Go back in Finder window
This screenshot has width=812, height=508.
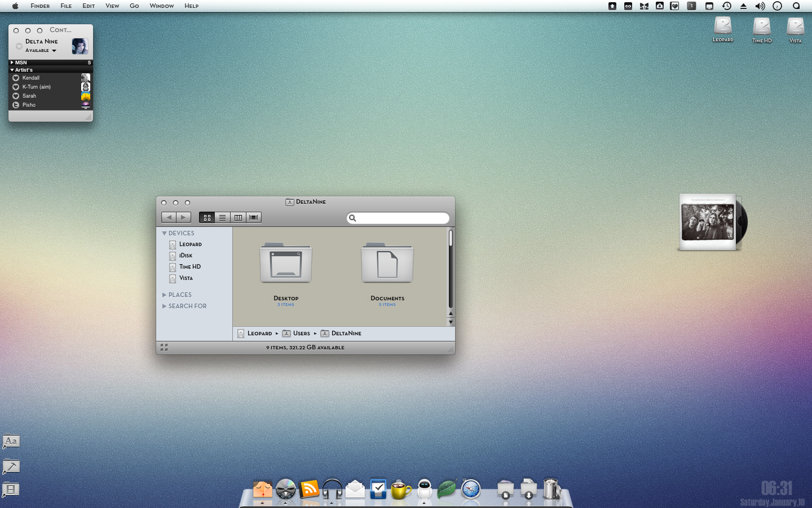pyautogui.click(x=169, y=217)
